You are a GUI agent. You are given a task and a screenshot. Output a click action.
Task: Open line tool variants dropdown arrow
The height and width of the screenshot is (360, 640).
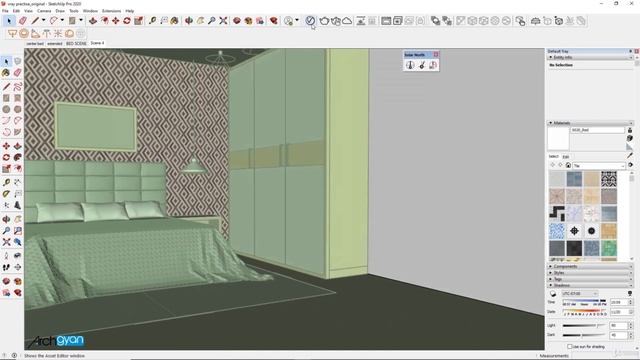click(x=44, y=20)
